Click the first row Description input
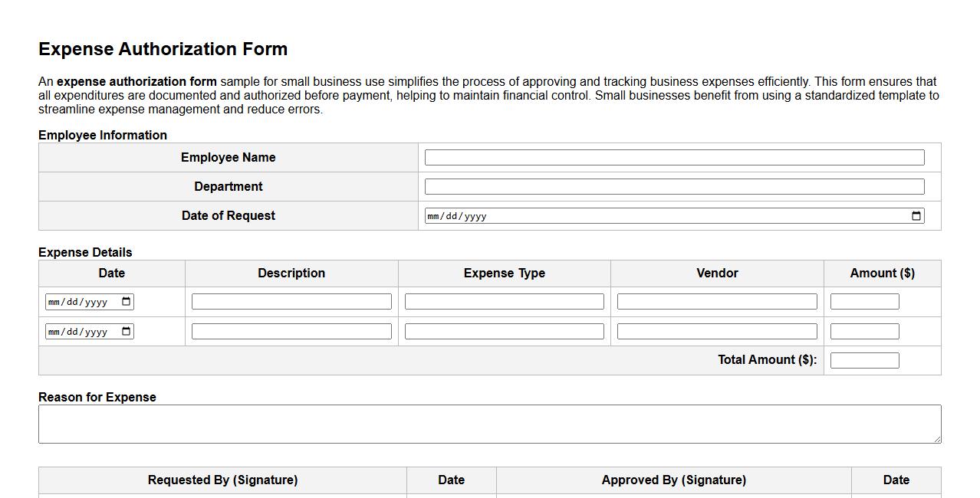Image resolution: width=980 pixels, height=498 pixels. pos(291,301)
